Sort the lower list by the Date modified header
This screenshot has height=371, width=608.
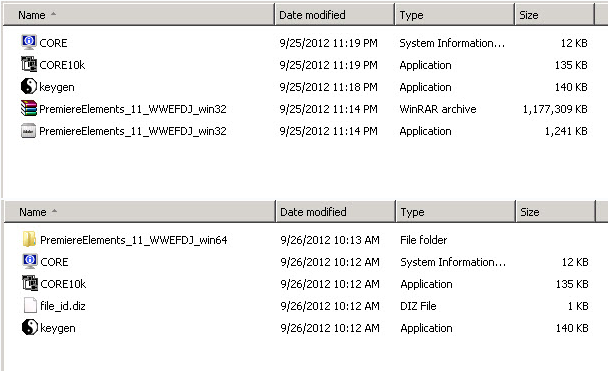click(x=336, y=212)
